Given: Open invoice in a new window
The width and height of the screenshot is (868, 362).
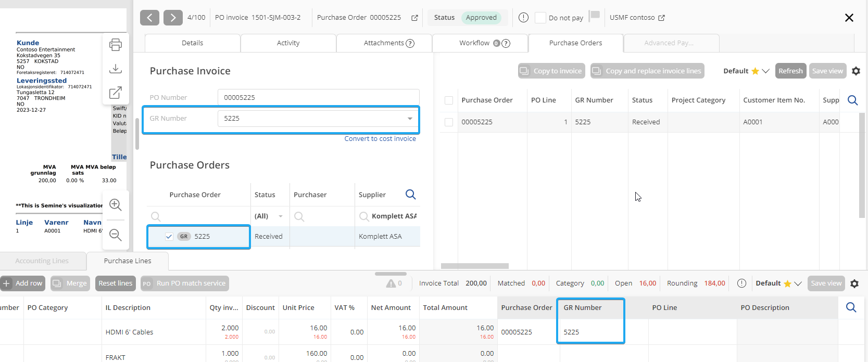Looking at the screenshot, I should [116, 93].
